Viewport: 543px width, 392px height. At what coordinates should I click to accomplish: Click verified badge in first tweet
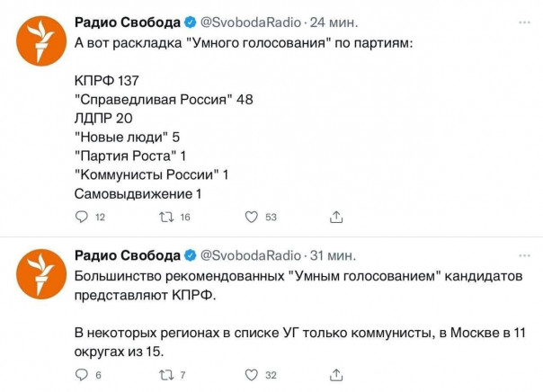191,22
